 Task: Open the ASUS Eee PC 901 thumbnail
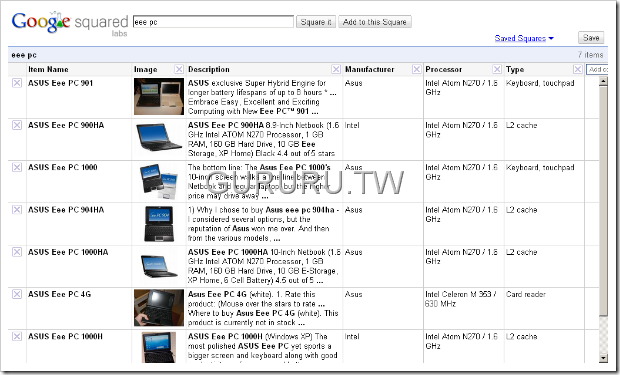(x=159, y=97)
